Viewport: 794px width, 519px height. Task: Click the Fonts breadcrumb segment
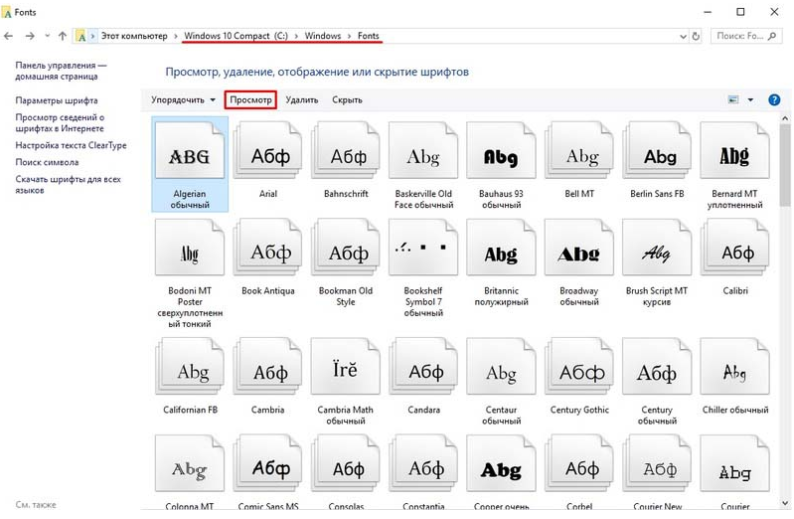pos(368,36)
